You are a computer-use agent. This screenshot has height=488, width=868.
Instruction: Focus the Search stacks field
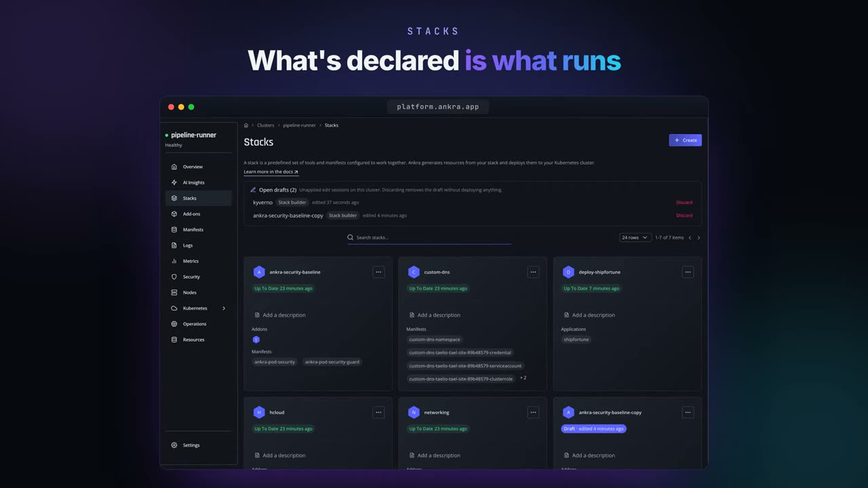pyautogui.click(x=429, y=238)
